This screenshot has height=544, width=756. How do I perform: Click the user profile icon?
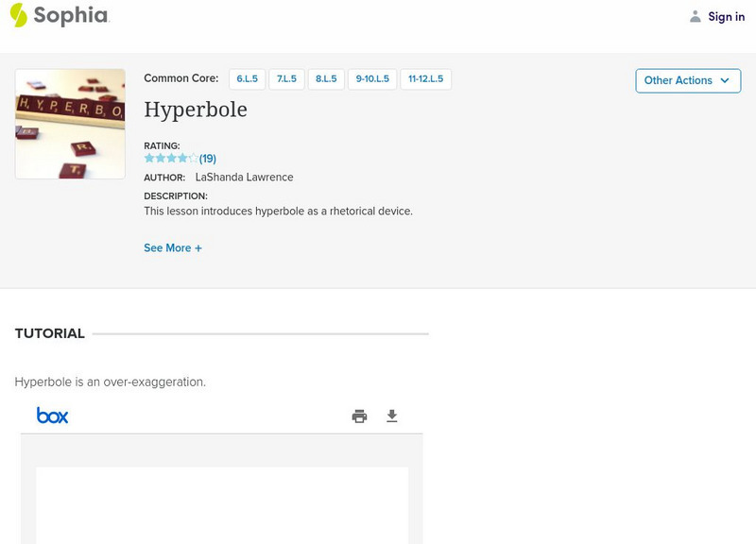pos(696,16)
